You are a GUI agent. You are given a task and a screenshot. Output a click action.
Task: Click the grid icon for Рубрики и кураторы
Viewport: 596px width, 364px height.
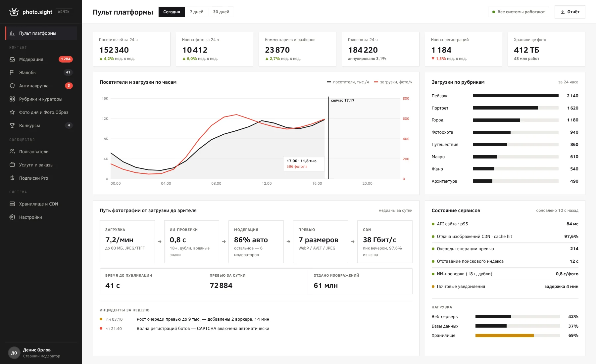click(x=12, y=99)
